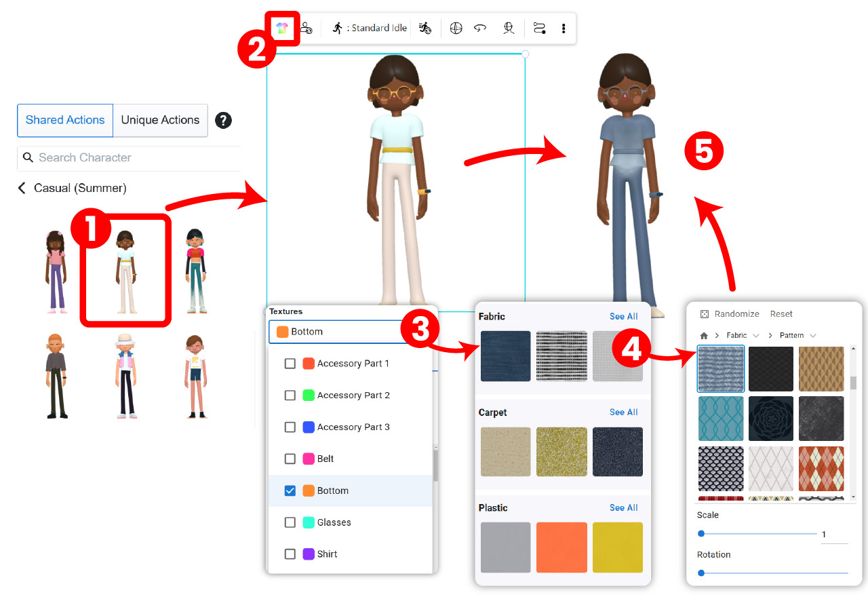Click the Scale slider handle
Viewport: 868px width, 597px height.
(x=701, y=534)
